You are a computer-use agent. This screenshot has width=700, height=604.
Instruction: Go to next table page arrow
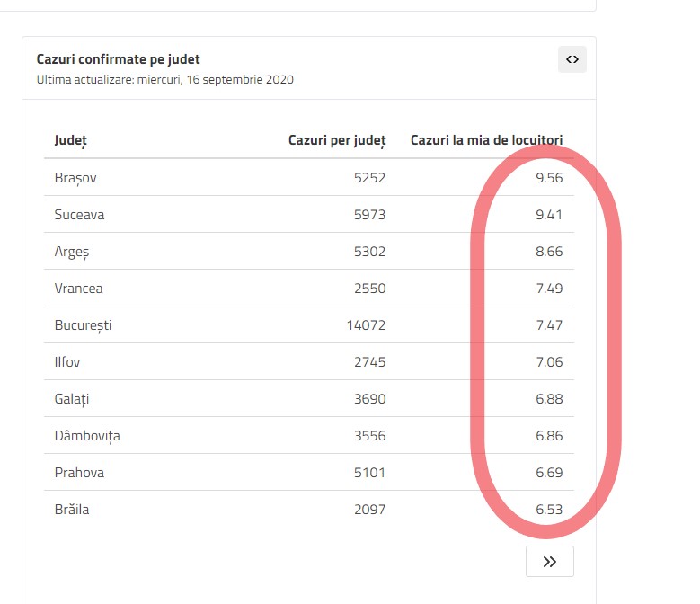click(x=550, y=562)
